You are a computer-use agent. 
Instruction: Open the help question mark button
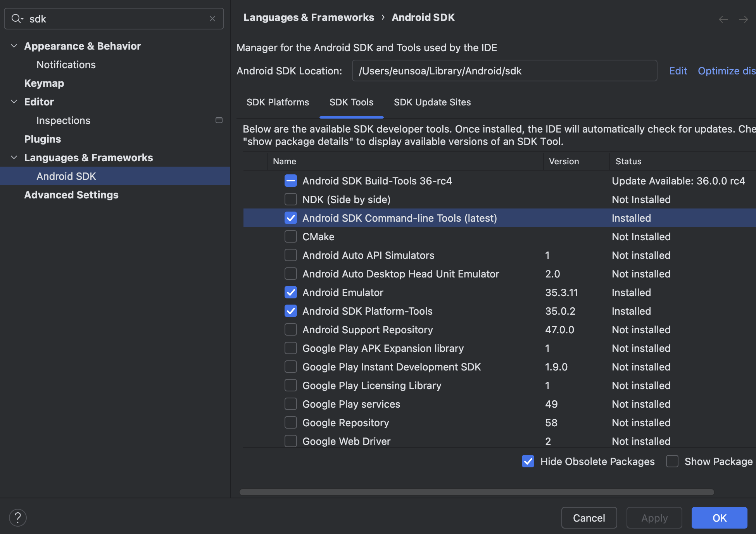click(18, 518)
